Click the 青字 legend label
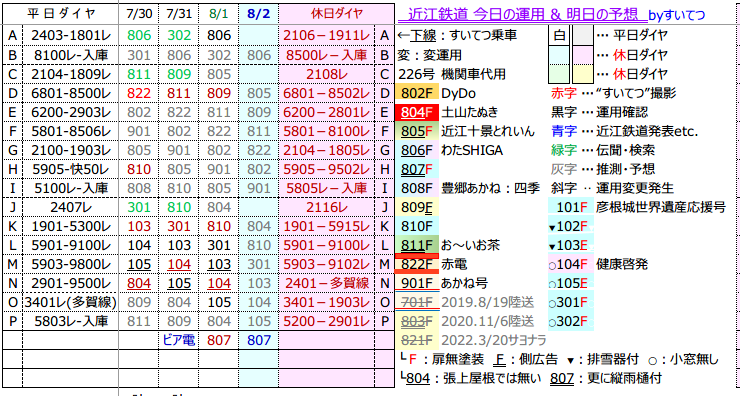Image resolution: width=740 pixels, height=396 pixels. pyautogui.click(x=563, y=131)
